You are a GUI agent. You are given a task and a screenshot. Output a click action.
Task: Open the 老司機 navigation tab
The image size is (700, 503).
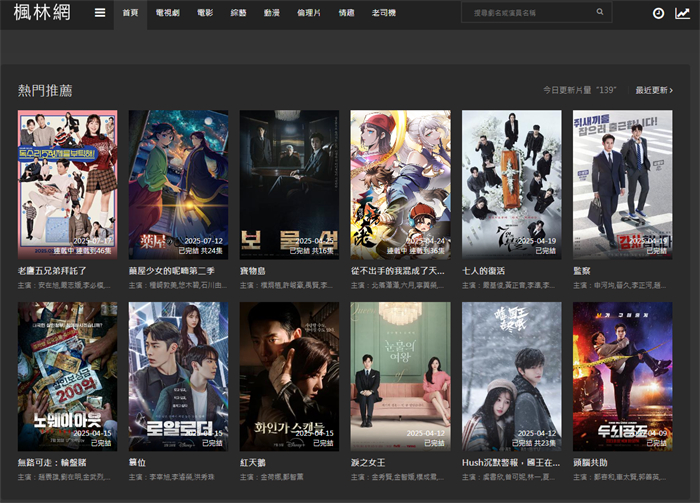tap(384, 13)
